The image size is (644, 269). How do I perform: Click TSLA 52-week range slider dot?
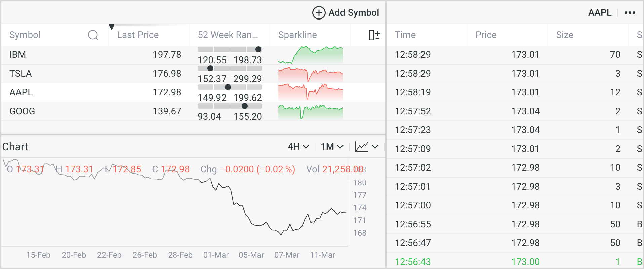[x=210, y=68]
